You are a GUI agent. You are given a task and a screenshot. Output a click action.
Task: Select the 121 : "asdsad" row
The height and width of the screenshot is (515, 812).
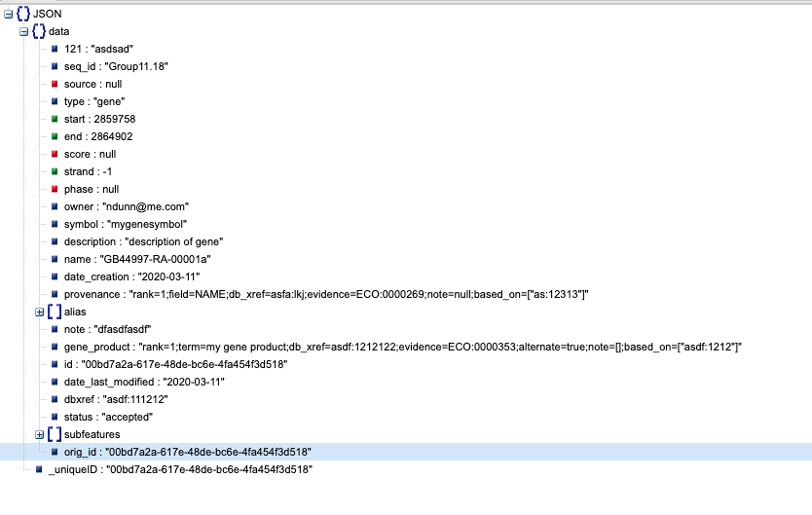[98, 50]
